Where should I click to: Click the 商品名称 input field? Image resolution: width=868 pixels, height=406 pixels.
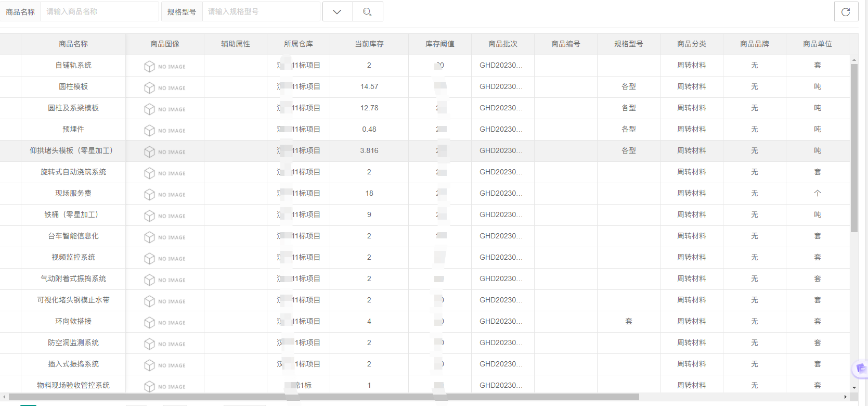(99, 11)
